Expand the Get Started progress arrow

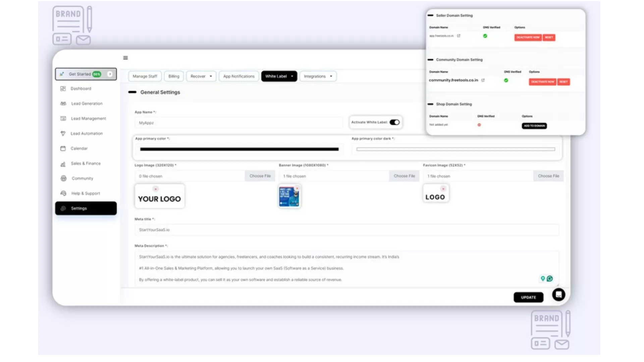pos(110,74)
